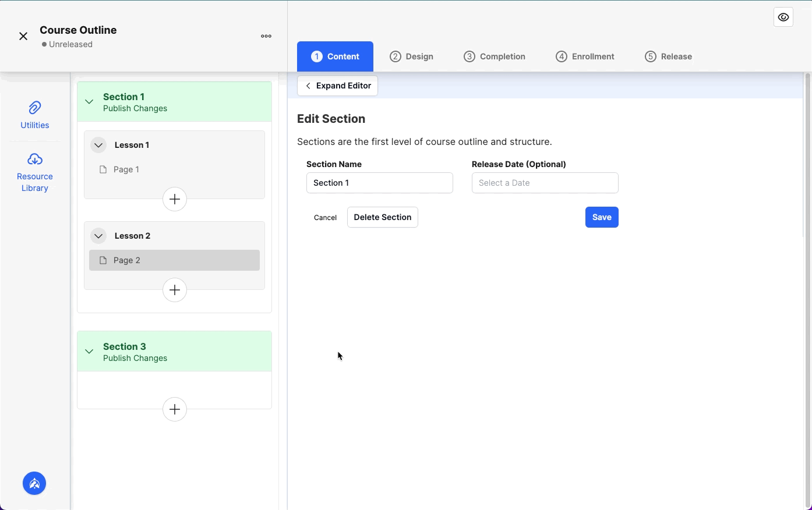Save the section changes
This screenshot has height=510, width=812.
coord(602,217)
